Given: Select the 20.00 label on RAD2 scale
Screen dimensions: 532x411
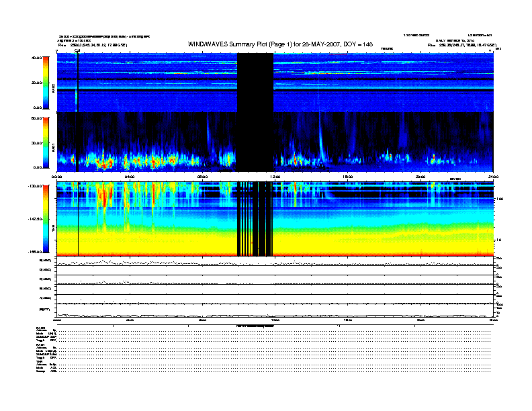Looking at the screenshot, I should click(x=38, y=83).
